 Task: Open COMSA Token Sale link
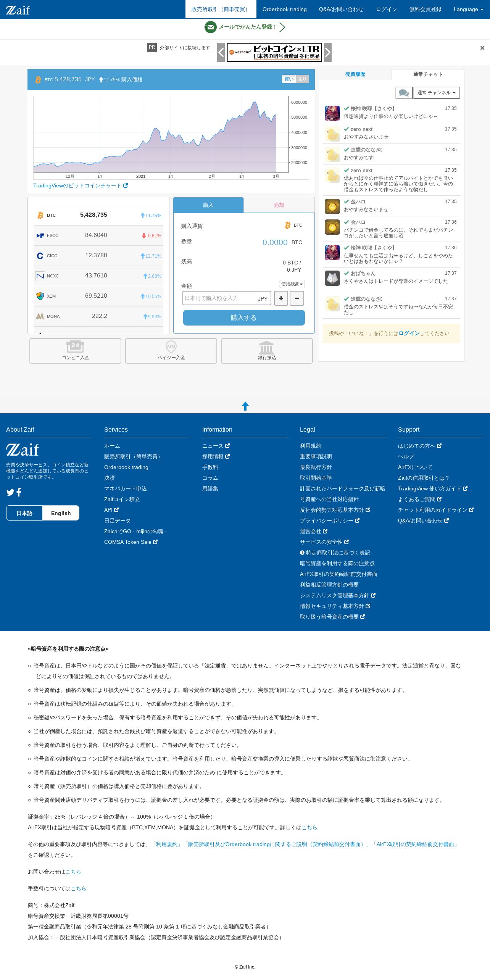(x=131, y=542)
